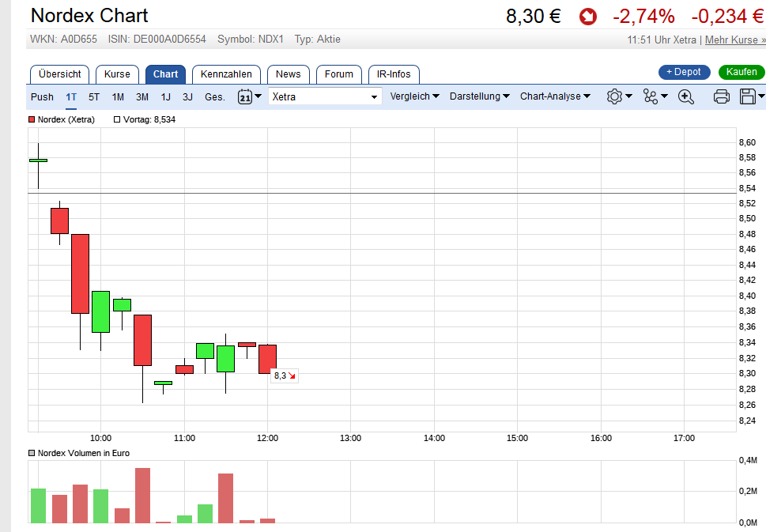This screenshot has width=766, height=532.
Task: Click the red Nordex (Xetra) legend swatch
Action: coord(32,119)
